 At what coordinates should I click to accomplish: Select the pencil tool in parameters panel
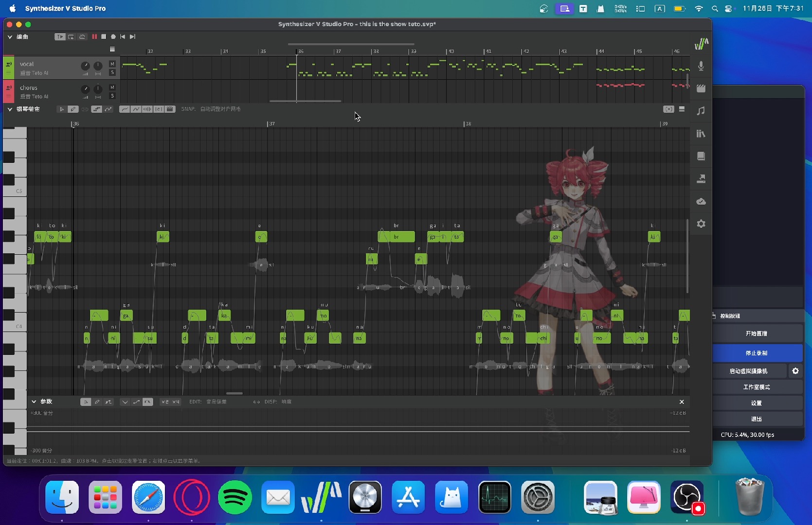(x=97, y=402)
